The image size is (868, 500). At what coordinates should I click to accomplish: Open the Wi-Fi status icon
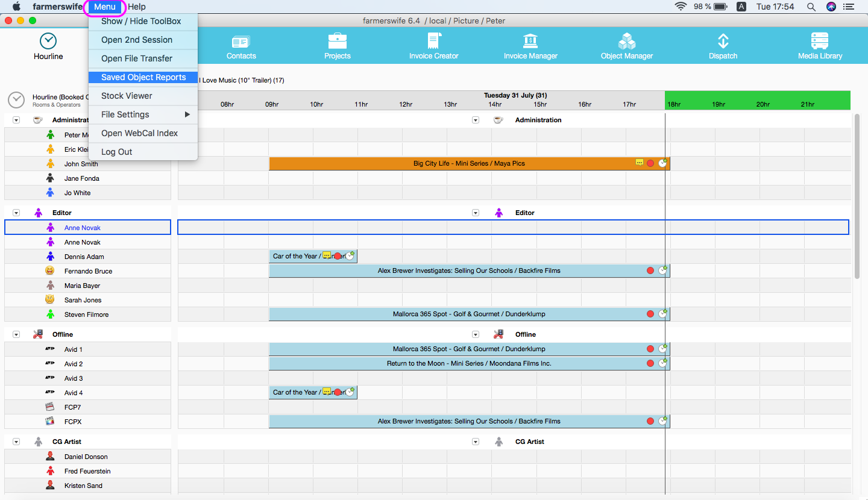[681, 7]
